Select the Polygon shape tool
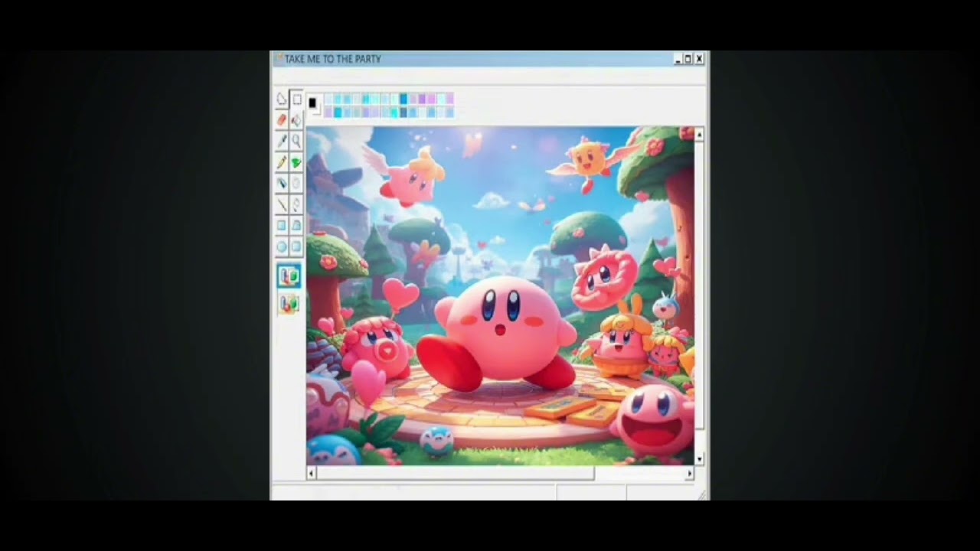 (x=296, y=225)
